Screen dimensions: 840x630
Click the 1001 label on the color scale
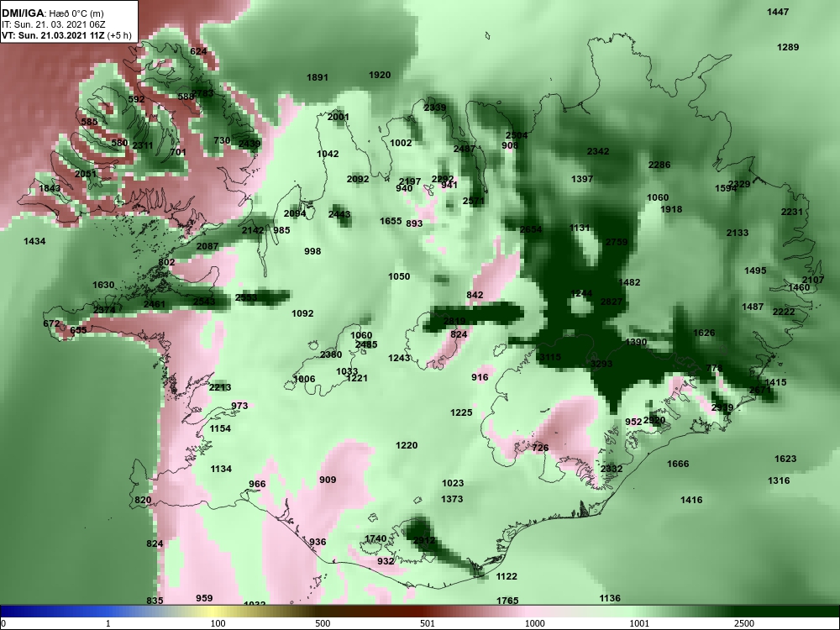pos(639,623)
